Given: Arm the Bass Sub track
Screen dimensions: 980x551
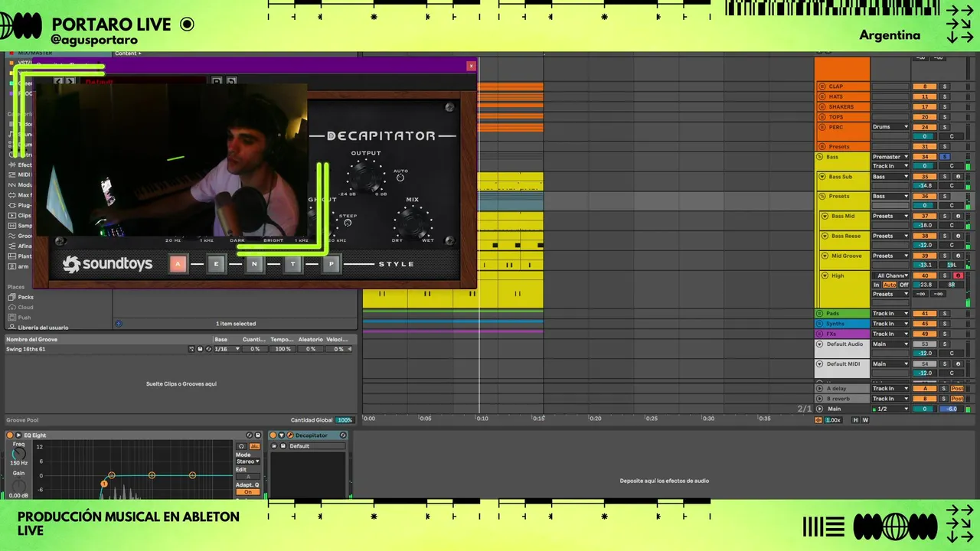Looking at the screenshot, I should tap(958, 177).
